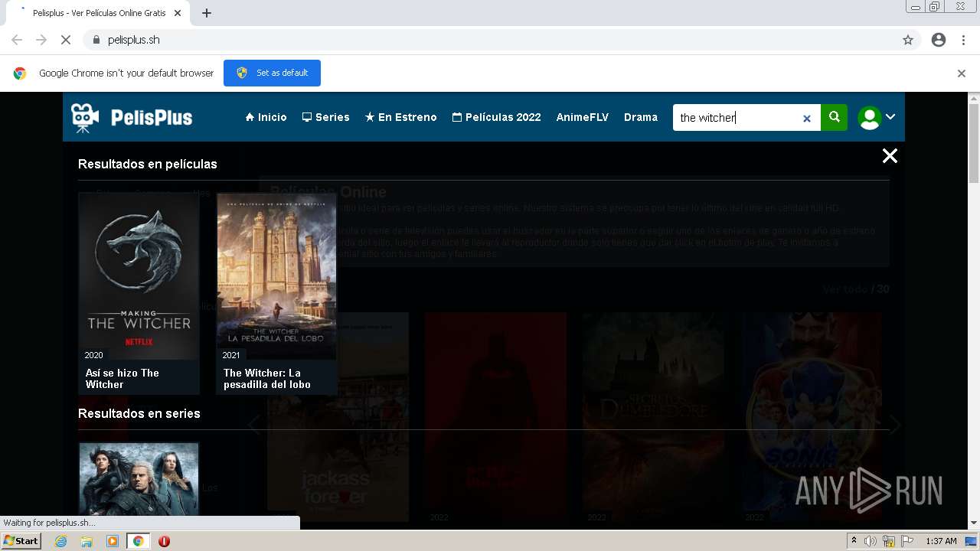Click the volume speaker tray icon
980x551 pixels.
coord(871,541)
